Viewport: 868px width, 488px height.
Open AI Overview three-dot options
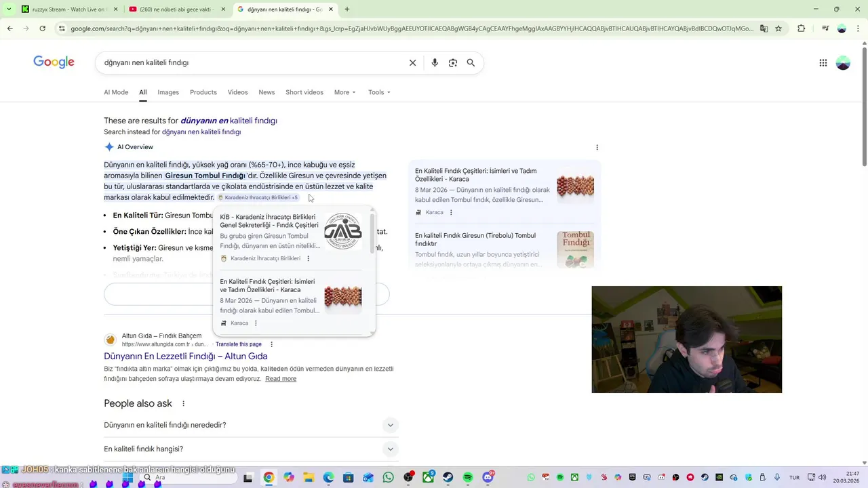(597, 147)
